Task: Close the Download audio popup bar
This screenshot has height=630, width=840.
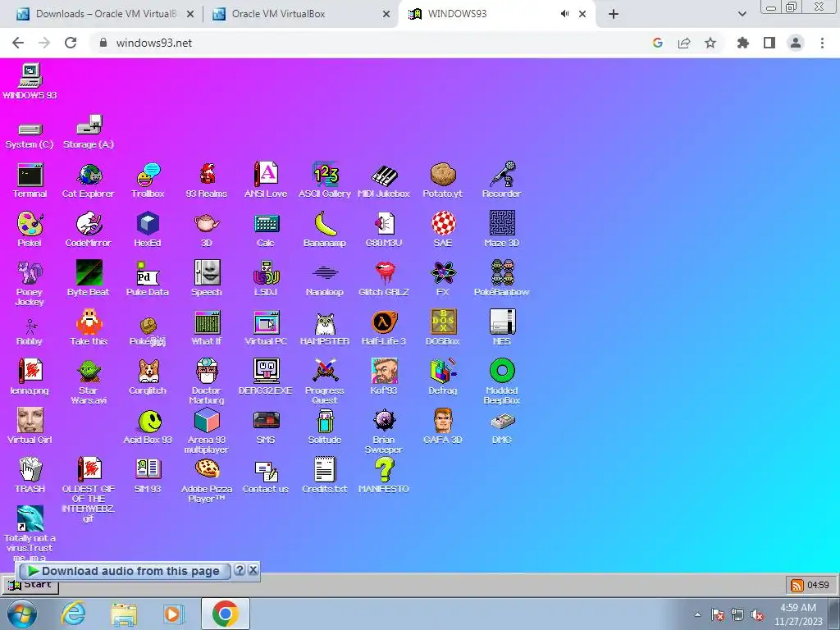Action: click(x=253, y=570)
